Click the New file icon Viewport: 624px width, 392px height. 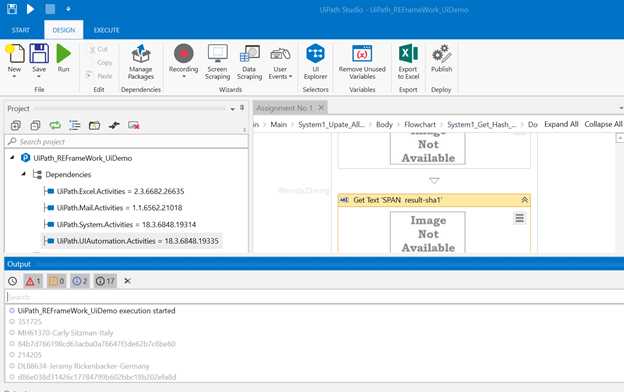15,54
